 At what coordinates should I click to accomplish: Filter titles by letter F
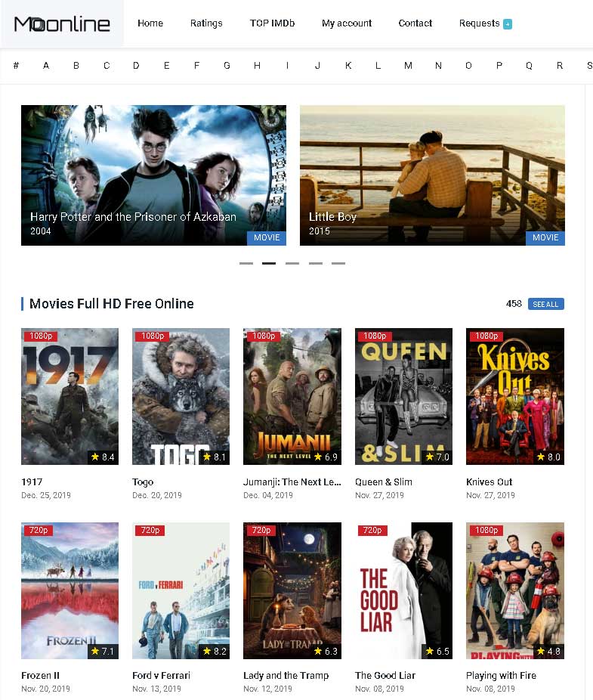click(x=196, y=66)
